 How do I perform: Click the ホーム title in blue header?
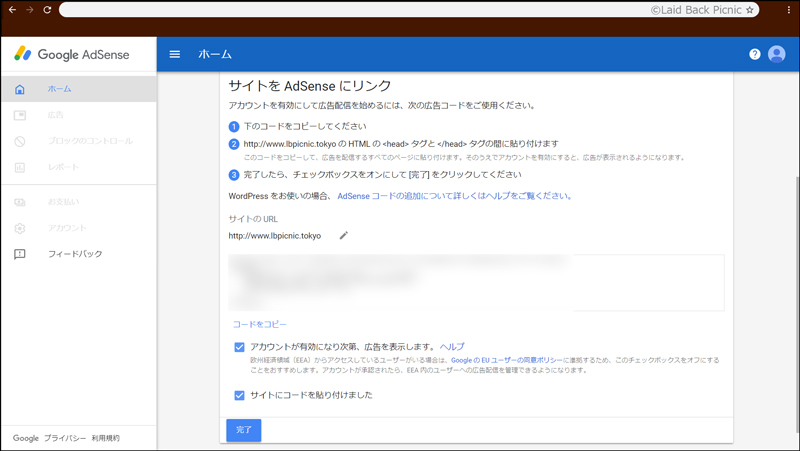coord(215,54)
